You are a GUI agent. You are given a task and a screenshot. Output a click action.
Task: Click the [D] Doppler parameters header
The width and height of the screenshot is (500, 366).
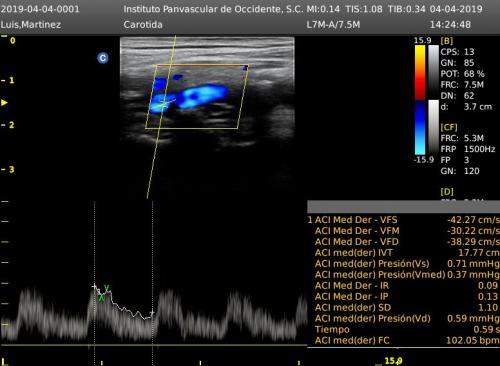coord(447,192)
